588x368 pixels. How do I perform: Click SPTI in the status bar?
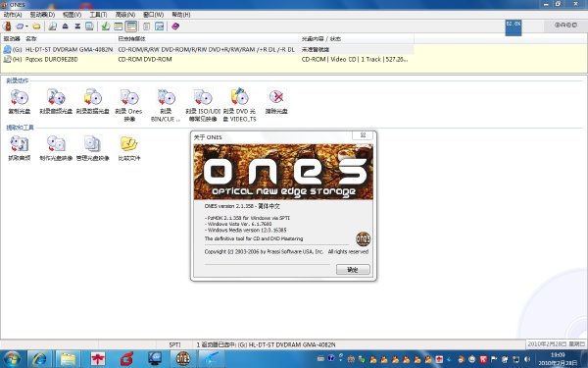174,344
